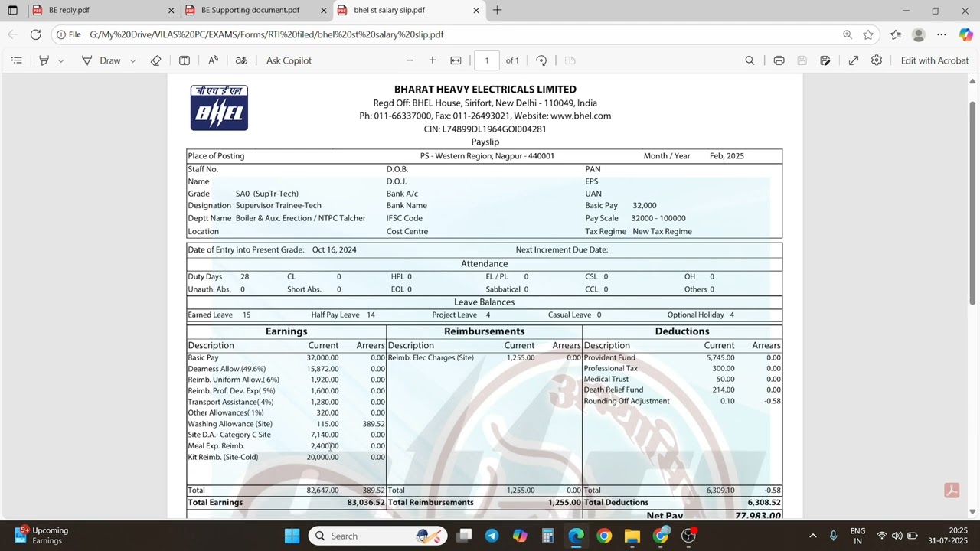Open the tab actions menu
The height and width of the screenshot is (551, 980).
[x=12, y=11]
